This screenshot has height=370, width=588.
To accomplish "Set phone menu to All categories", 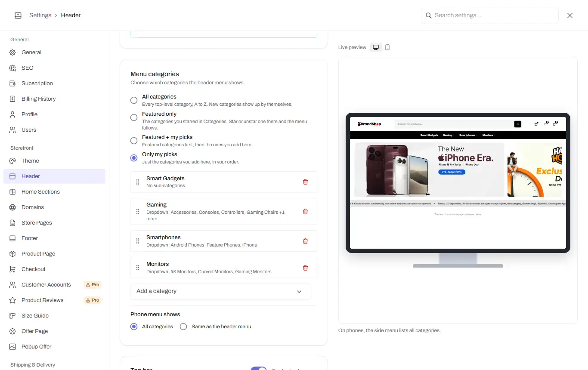I will coord(134,327).
